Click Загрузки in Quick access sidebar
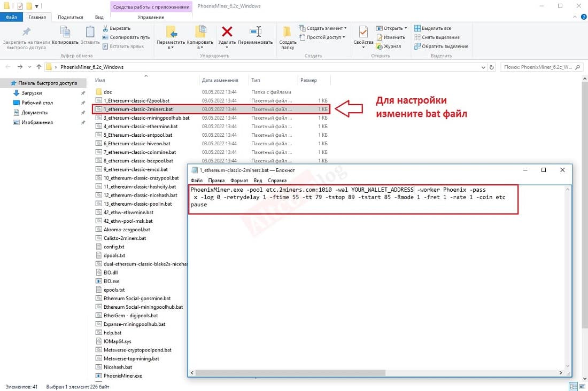This screenshot has width=588, height=391. [32, 92]
